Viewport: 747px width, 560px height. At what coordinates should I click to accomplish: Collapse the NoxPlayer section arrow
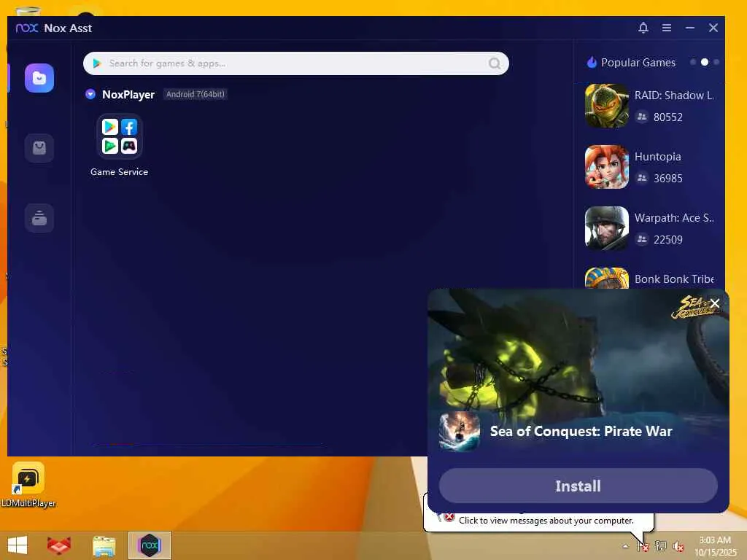click(x=90, y=94)
